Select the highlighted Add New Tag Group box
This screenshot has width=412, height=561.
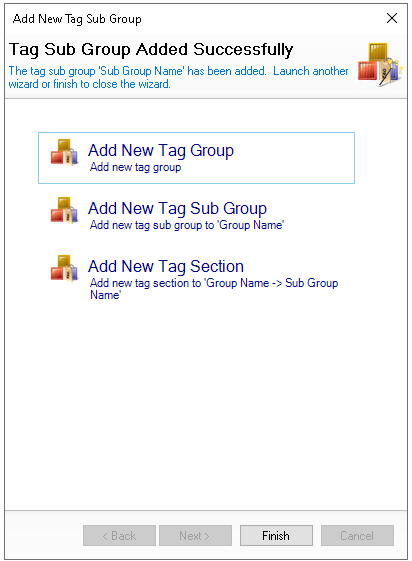196,158
